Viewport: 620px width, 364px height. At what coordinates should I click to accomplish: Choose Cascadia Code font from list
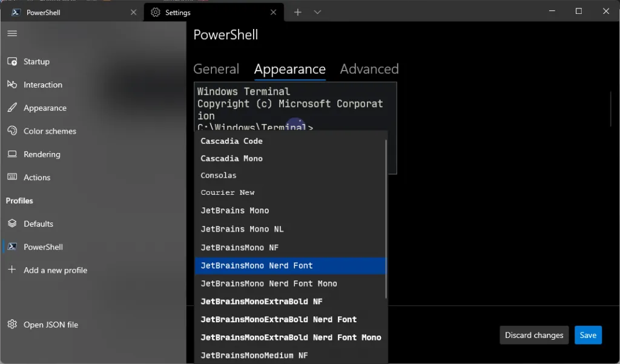pyautogui.click(x=290, y=141)
